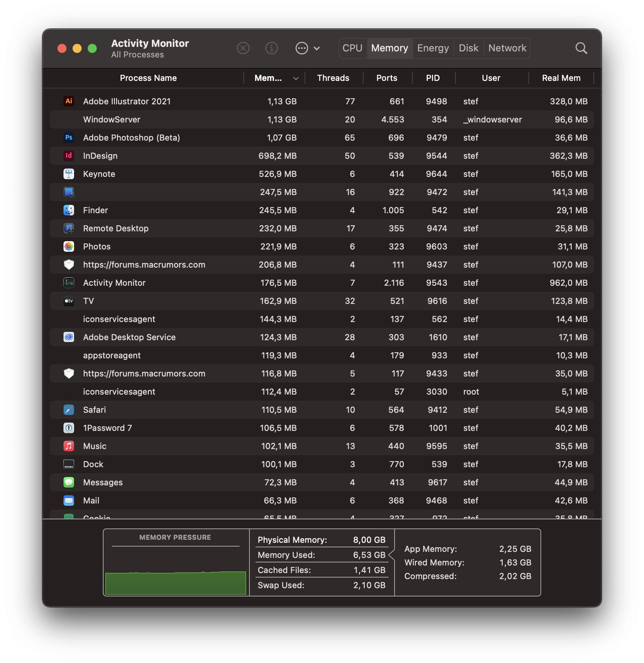
Task: Toggle sort order arrow on Memory column
Action: pyautogui.click(x=296, y=78)
